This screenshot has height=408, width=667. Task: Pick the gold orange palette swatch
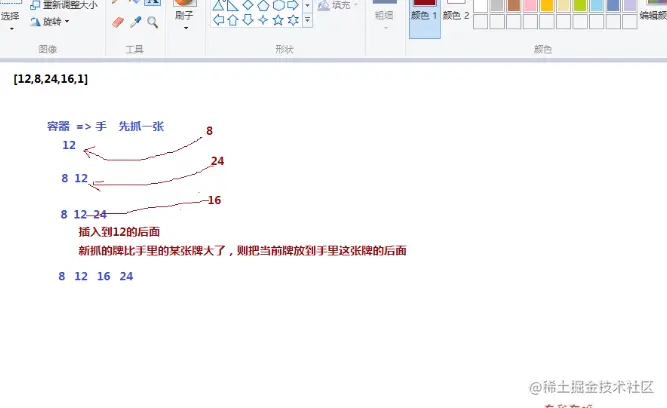547,5
